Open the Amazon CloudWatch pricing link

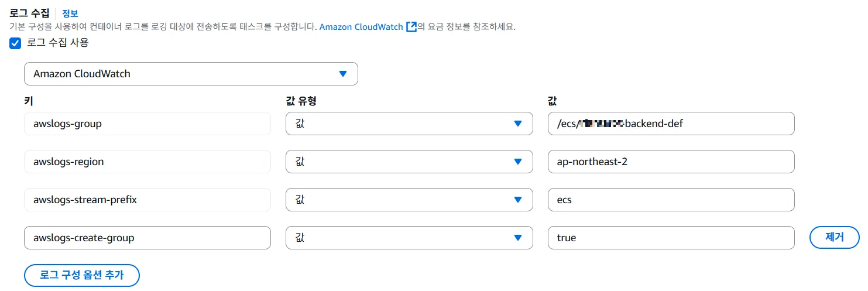coord(361,27)
